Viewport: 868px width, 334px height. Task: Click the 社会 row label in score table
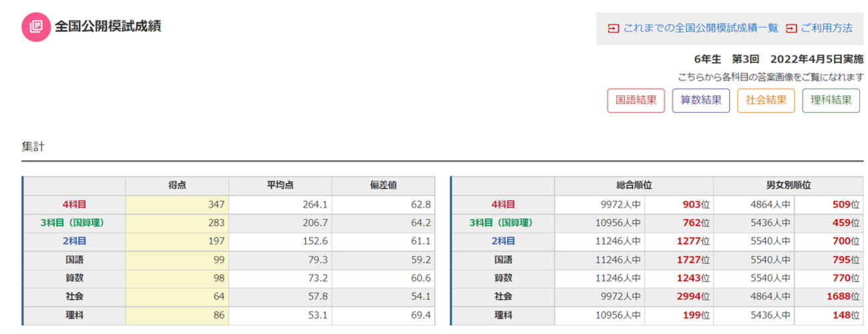[74, 296]
